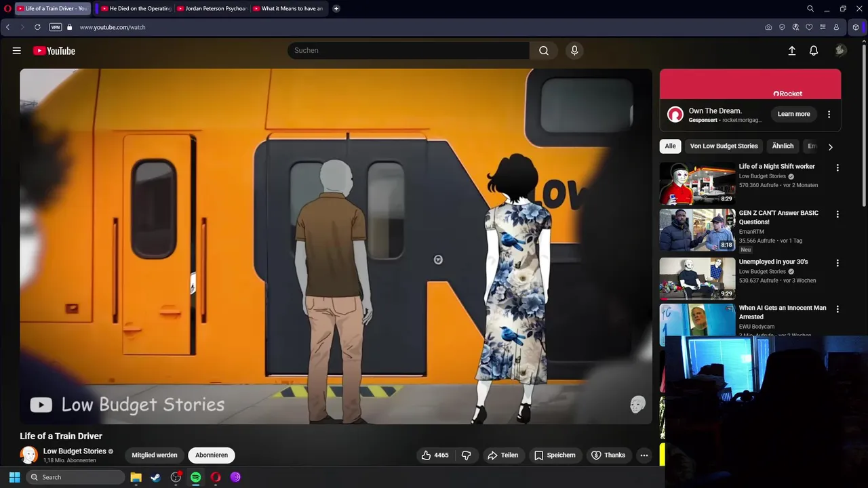Open the extensions cube icon
Screen dimensions: 868x488
(x=856, y=27)
